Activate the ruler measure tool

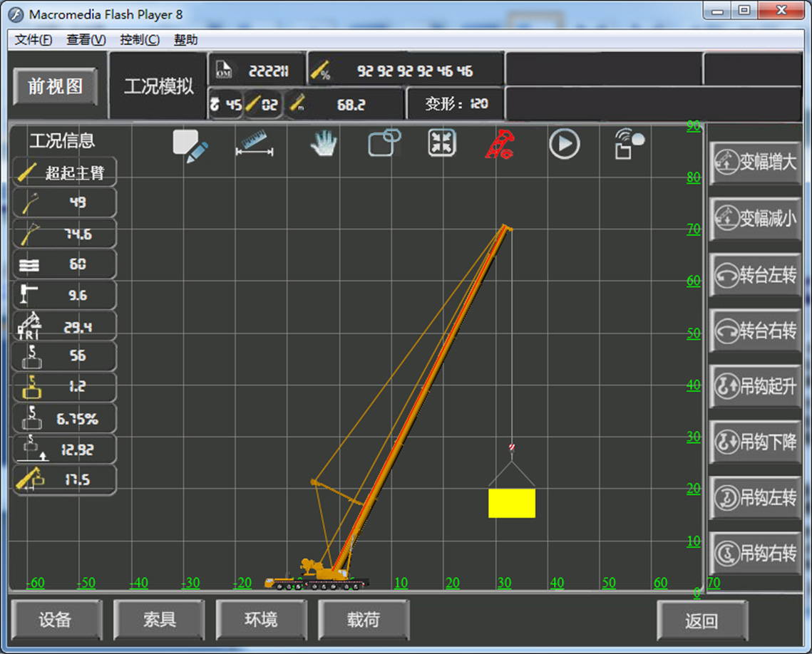tap(255, 142)
